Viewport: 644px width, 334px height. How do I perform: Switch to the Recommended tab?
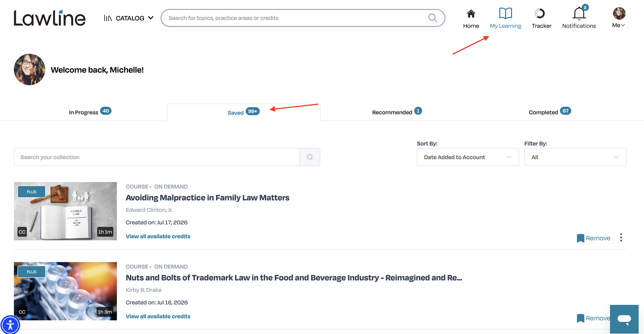(397, 112)
